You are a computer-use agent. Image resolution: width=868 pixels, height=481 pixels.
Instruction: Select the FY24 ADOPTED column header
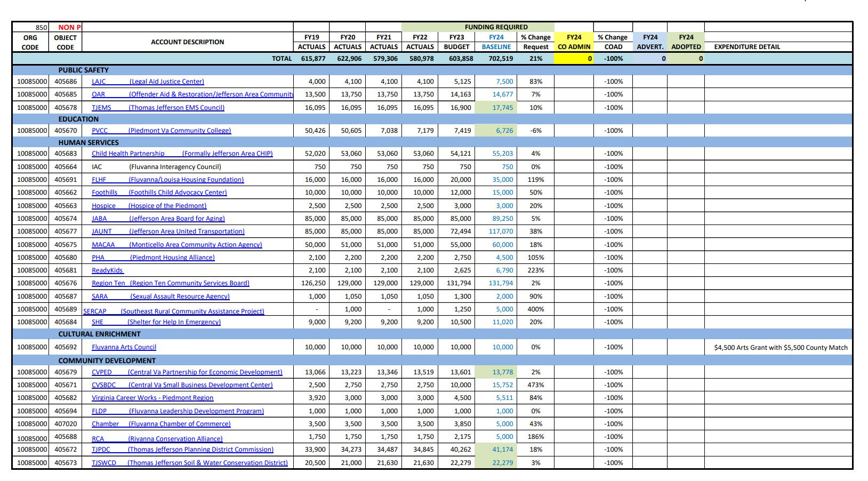[686, 42]
